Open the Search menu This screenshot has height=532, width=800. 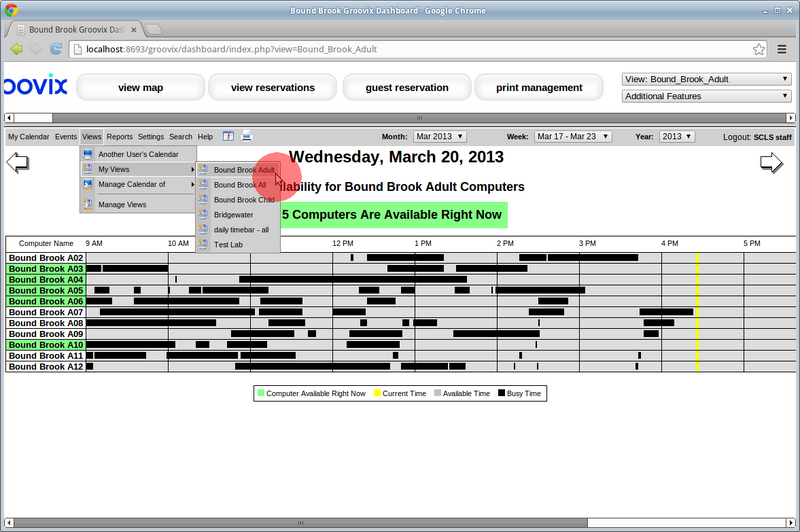[181, 137]
